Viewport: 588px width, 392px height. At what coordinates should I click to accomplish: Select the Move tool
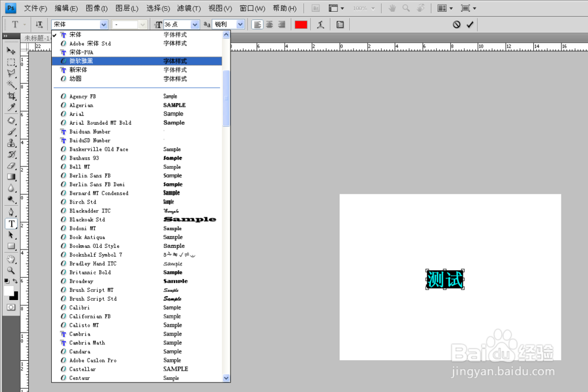click(x=11, y=51)
